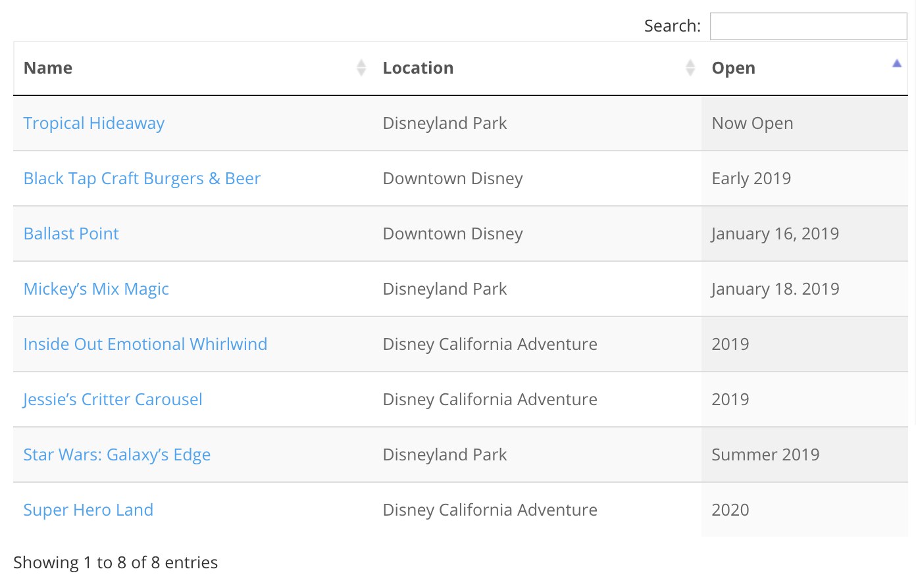Follow the Ballast Point link
Screen dimensions: 916x588
71,234
